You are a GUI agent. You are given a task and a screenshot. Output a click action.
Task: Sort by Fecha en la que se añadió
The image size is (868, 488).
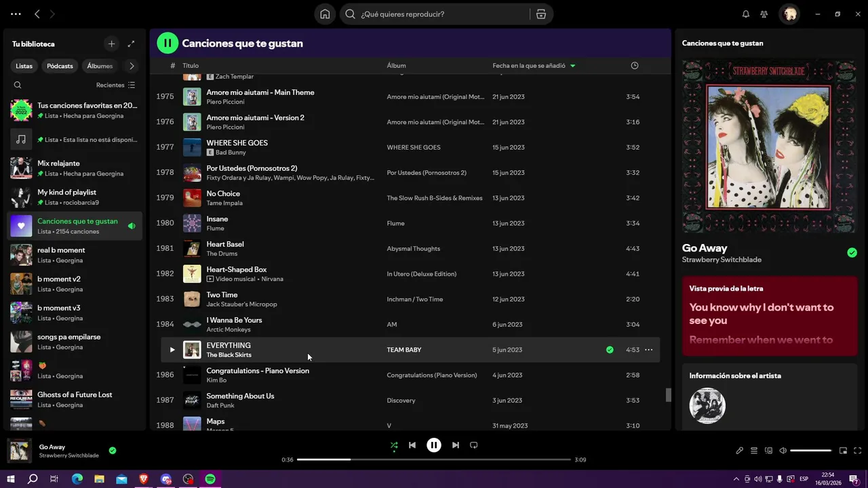point(534,66)
